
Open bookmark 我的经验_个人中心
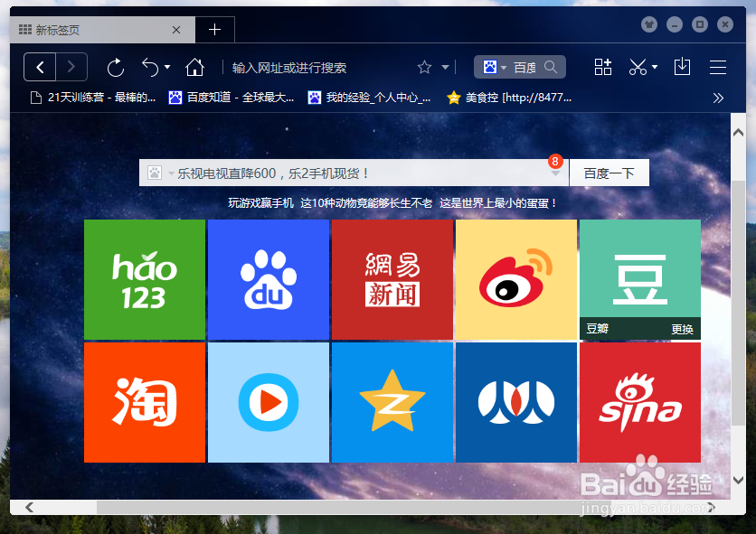click(x=369, y=98)
